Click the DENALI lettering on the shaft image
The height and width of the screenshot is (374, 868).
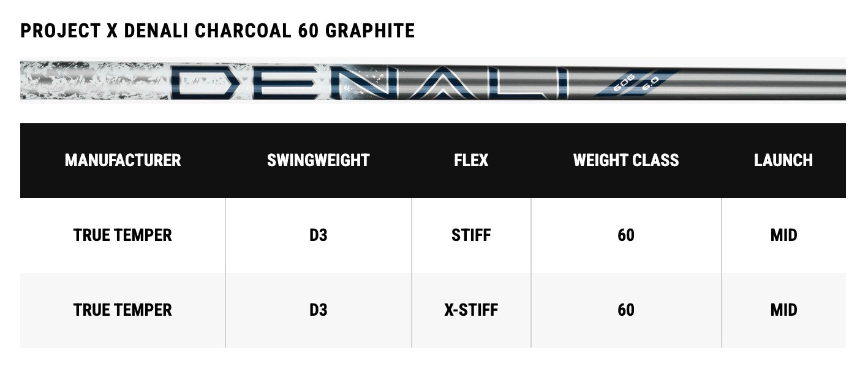click(x=368, y=83)
